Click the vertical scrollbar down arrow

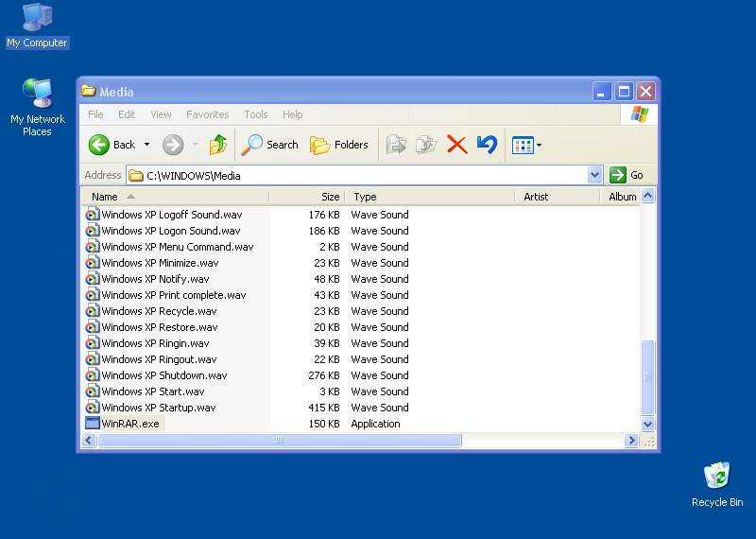click(x=647, y=425)
